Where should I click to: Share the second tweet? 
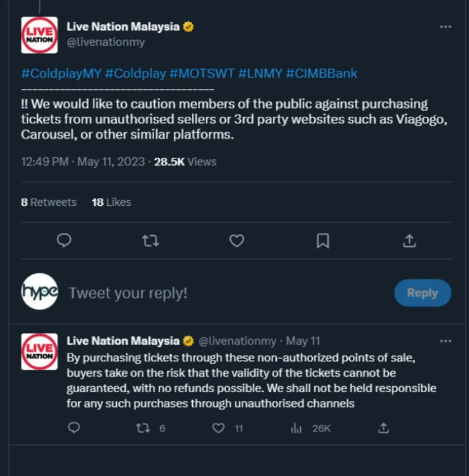tap(383, 428)
